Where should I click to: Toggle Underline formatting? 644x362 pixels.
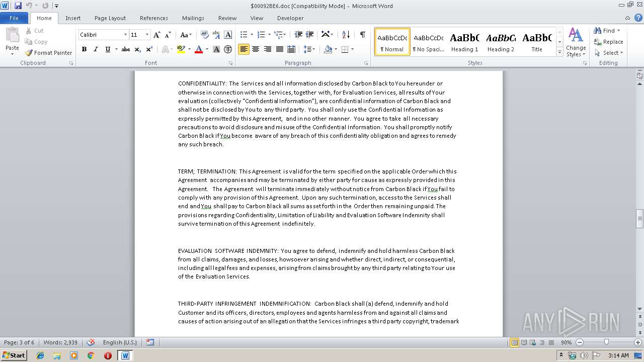(x=107, y=49)
